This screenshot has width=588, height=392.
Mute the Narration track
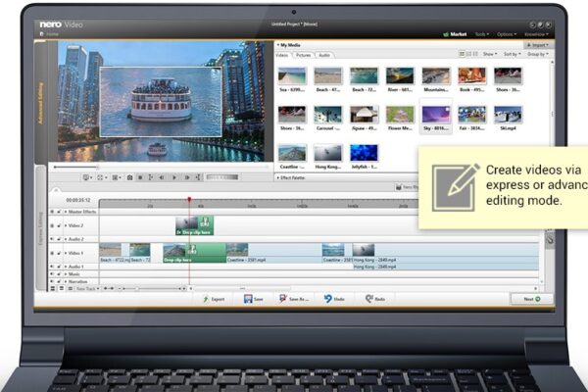[52, 281]
